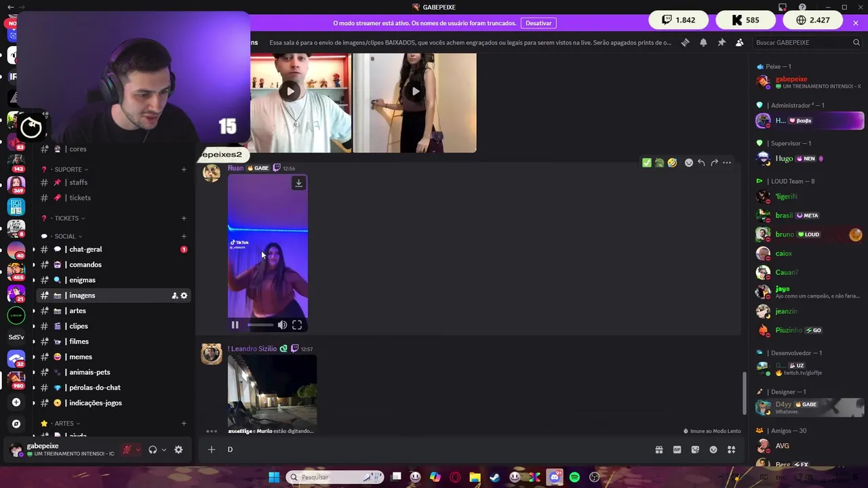Create channel in SUPORTE category

pos(184,169)
